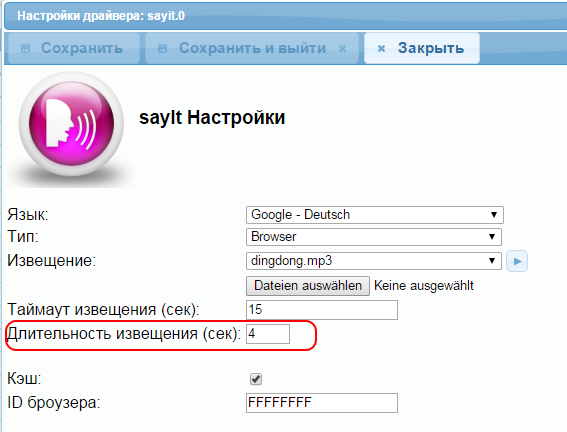Click Таймаут извещения (сек) label
This screenshot has height=432, width=567.
(103, 310)
